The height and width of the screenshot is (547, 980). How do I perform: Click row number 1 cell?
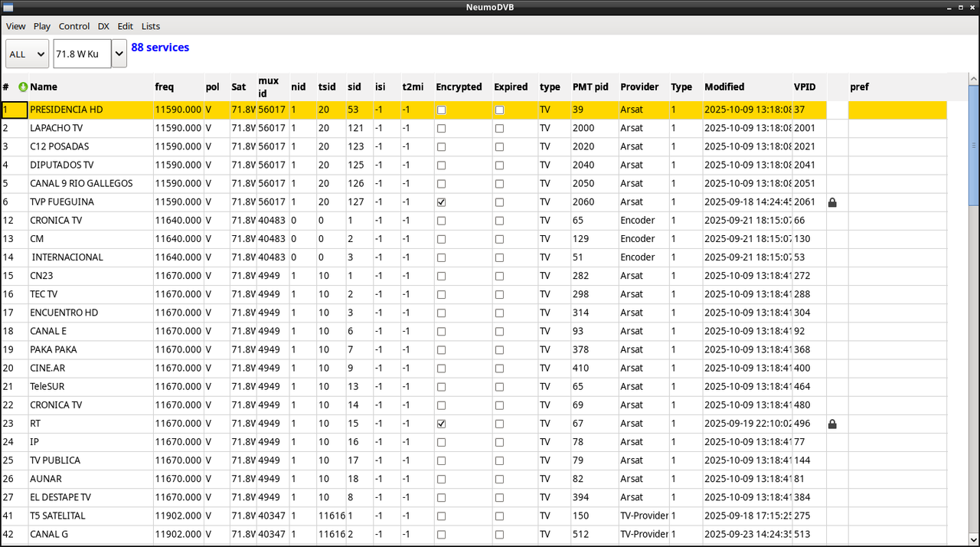point(15,110)
